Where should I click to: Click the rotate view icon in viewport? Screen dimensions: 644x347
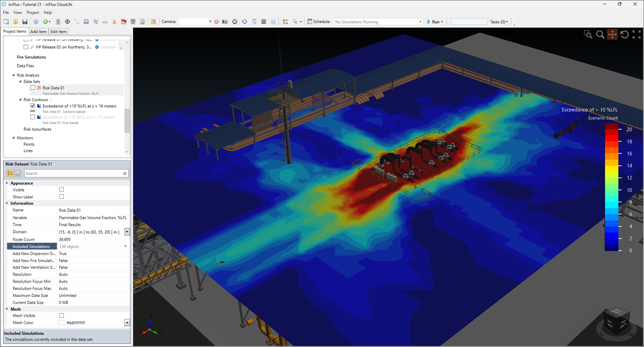point(624,34)
